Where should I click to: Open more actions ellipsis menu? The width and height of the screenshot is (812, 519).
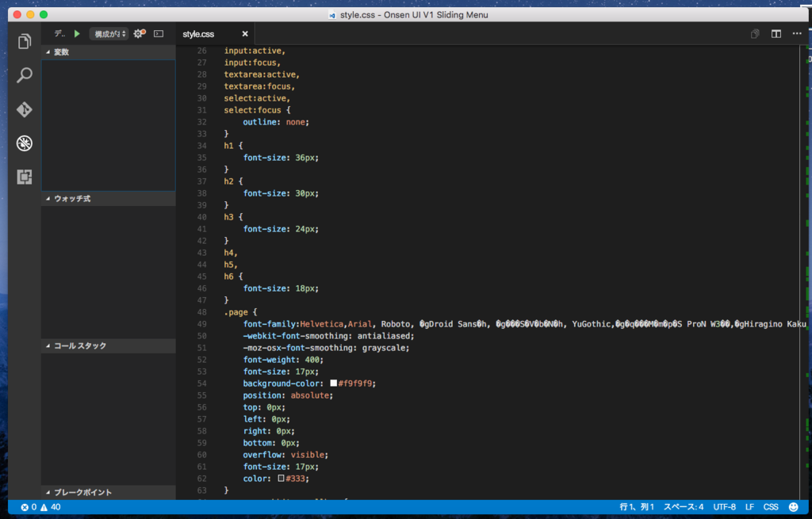click(796, 33)
